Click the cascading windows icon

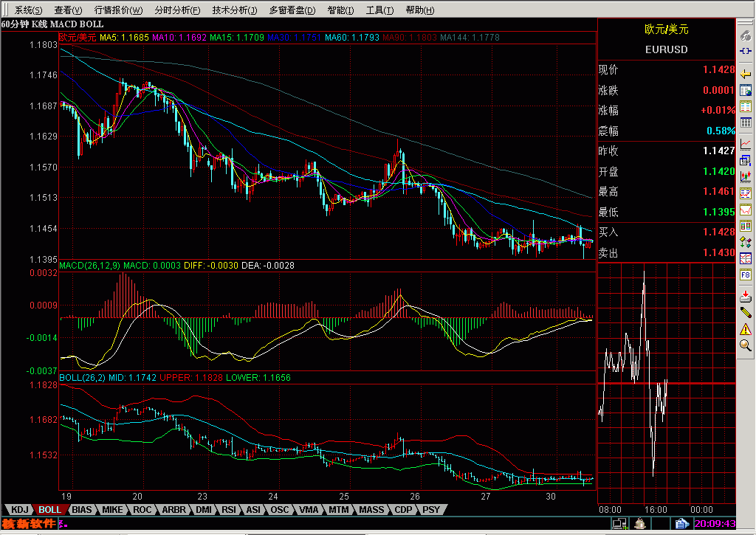click(746, 160)
